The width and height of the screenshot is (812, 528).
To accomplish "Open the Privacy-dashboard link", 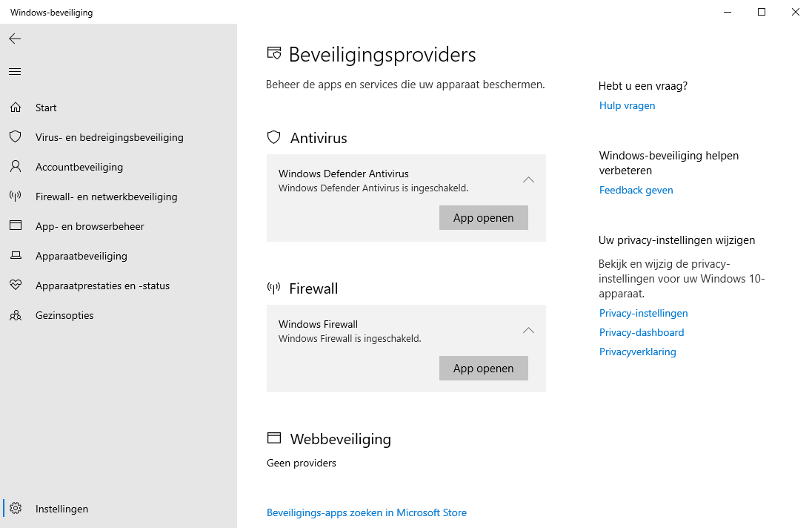I will (641, 332).
